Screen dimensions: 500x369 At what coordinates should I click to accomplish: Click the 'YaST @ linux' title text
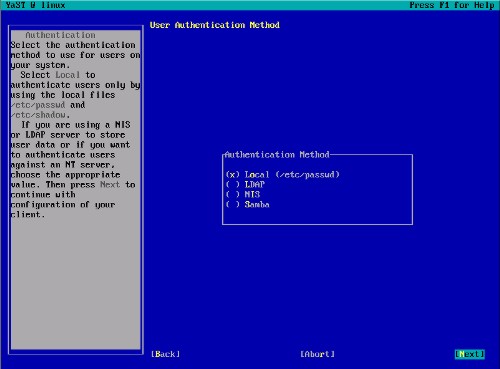click(35, 5)
